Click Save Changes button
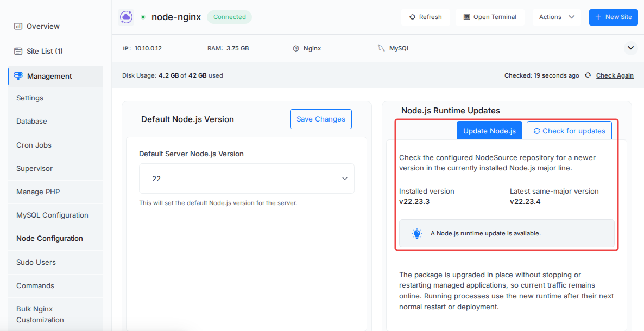Image resolution: width=644 pixels, height=331 pixels. point(321,119)
